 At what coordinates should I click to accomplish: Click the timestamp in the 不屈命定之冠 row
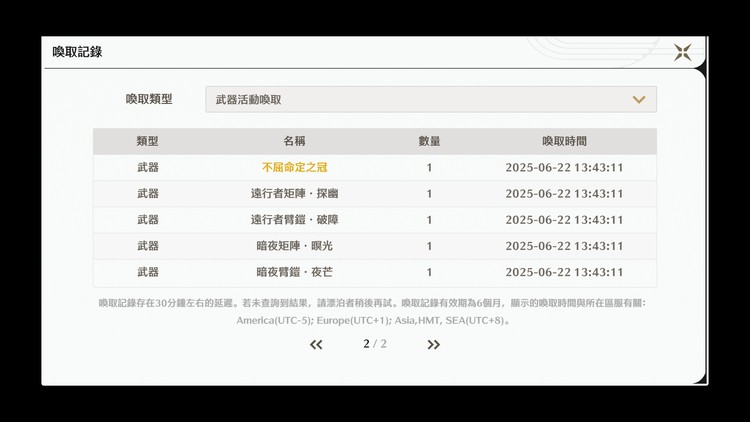coord(564,167)
